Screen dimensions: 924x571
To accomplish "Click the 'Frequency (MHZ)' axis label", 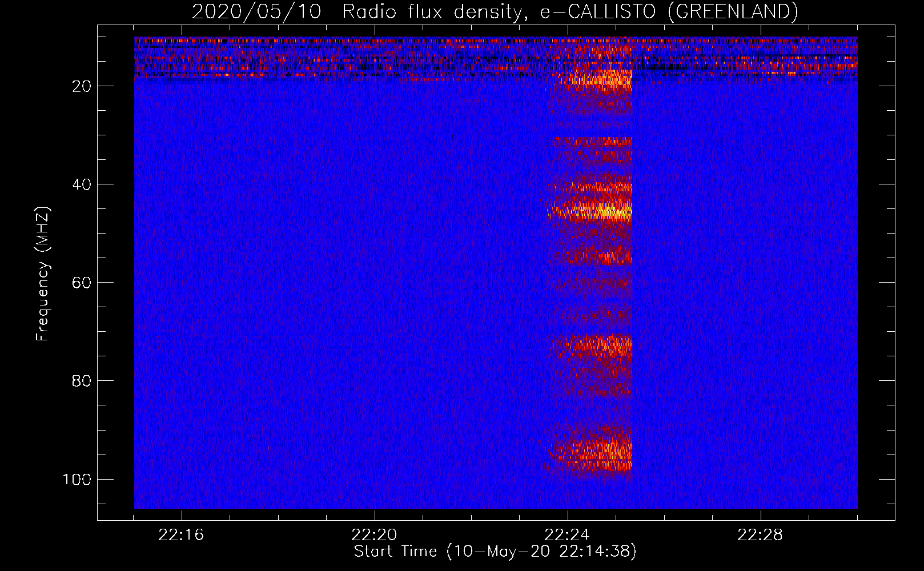I will pyautogui.click(x=43, y=274).
